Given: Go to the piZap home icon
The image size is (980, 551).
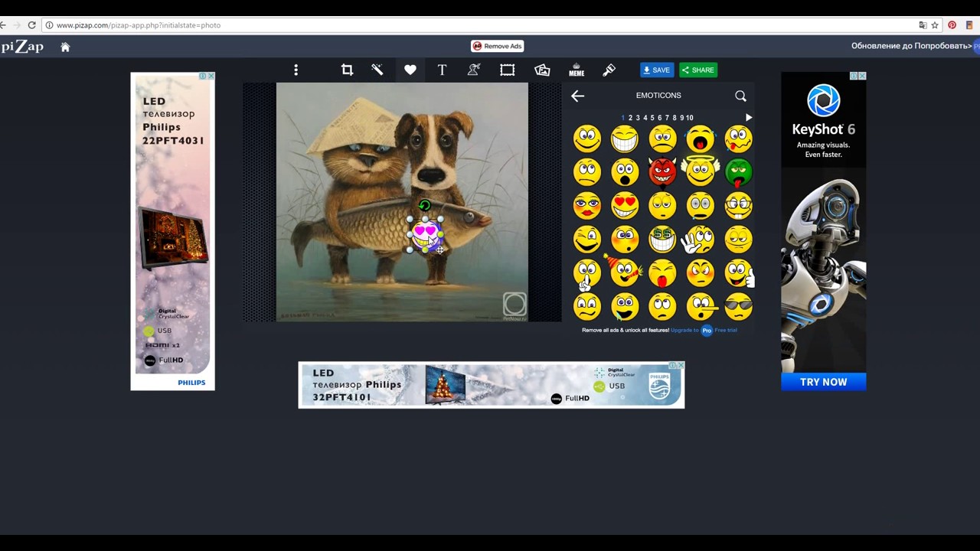Looking at the screenshot, I should click(x=65, y=47).
